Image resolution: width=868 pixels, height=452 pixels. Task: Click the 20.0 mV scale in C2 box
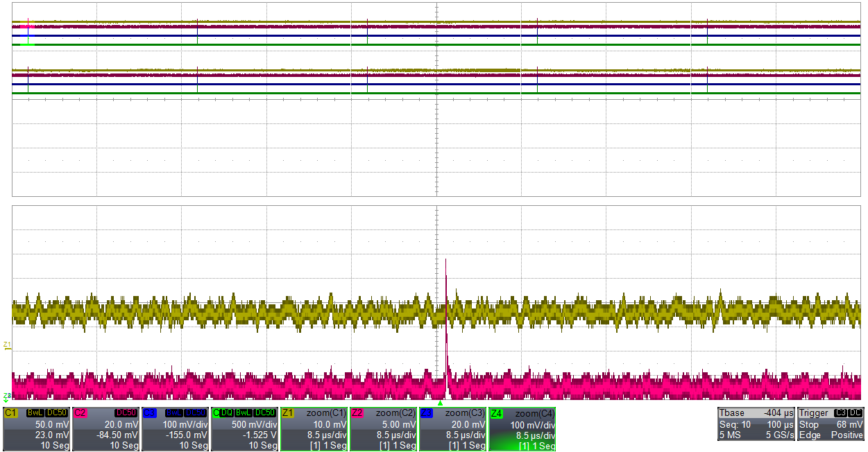(122, 424)
